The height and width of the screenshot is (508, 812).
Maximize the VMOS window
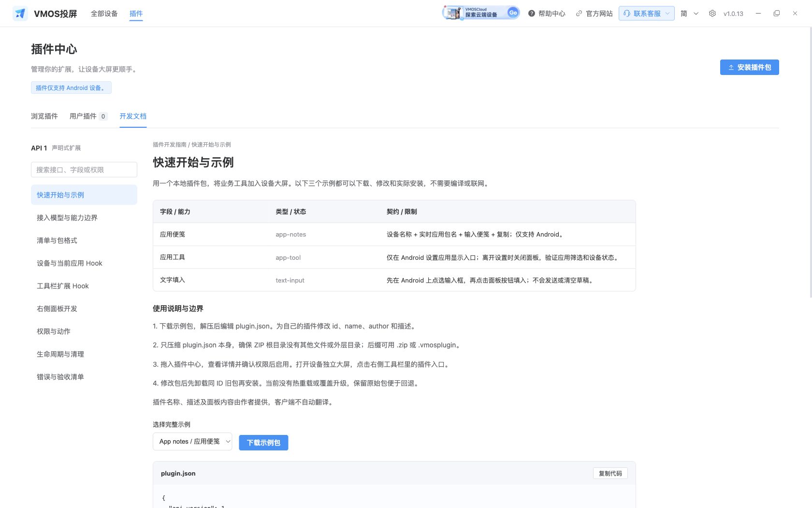(777, 14)
